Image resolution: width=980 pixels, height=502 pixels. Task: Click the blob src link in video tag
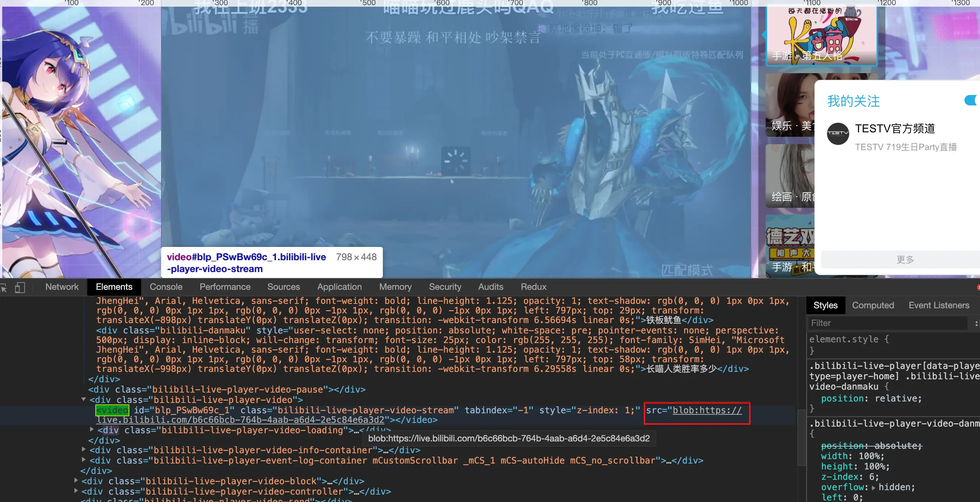[707, 410]
